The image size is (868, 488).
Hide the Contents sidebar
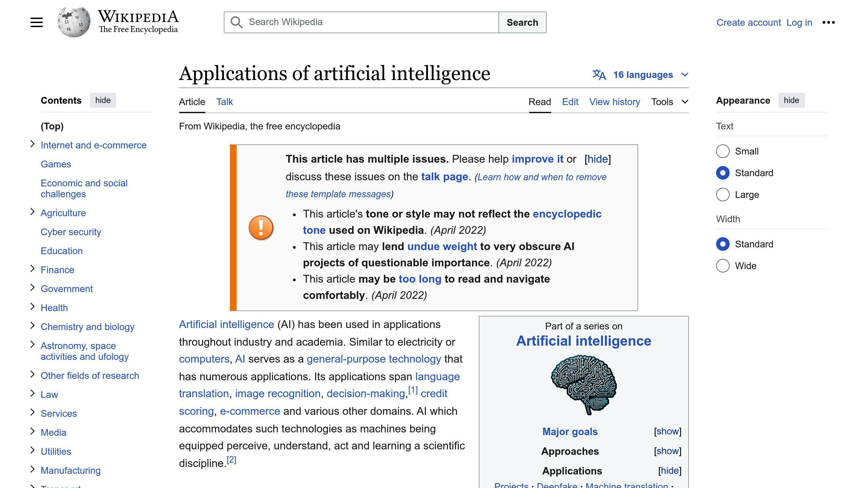point(103,100)
